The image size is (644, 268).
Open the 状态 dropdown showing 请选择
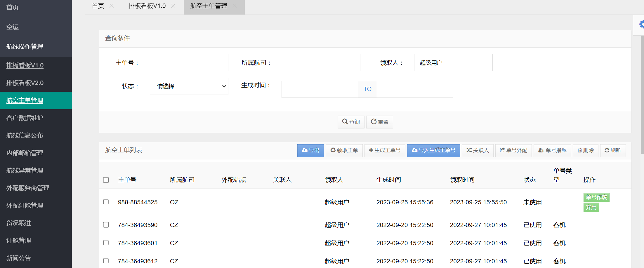pos(189,86)
